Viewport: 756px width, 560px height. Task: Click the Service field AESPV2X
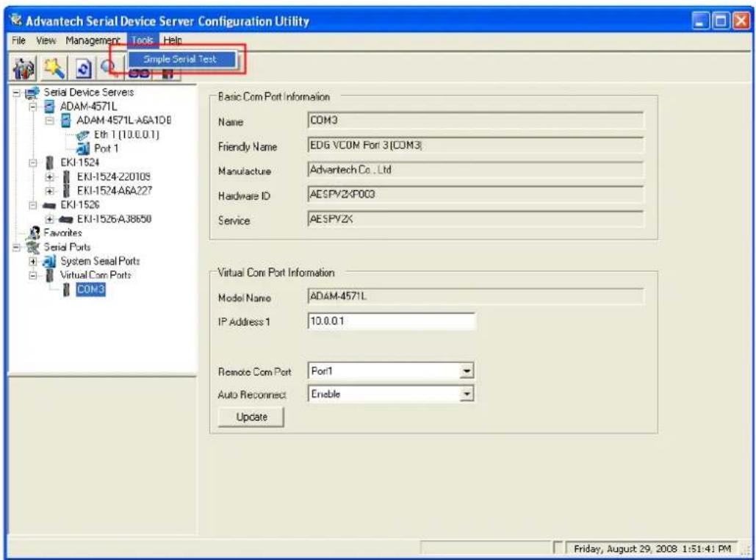475,219
